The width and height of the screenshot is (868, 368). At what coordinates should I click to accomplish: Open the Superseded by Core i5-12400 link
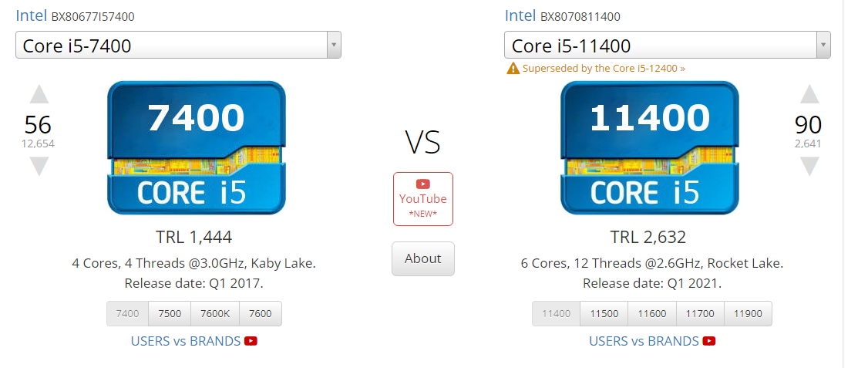pos(596,69)
